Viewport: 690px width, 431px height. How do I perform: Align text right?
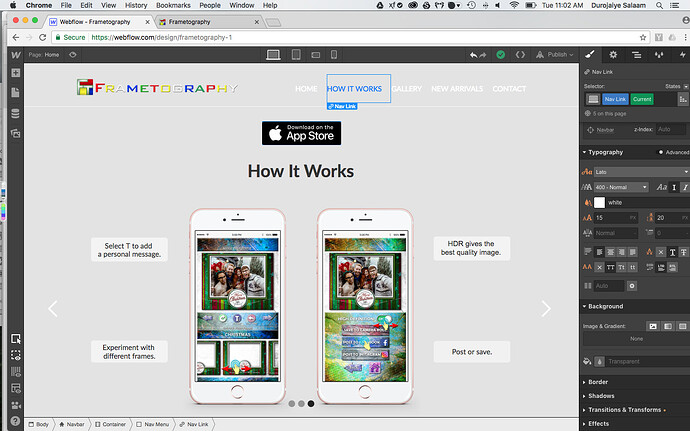tap(621, 252)
